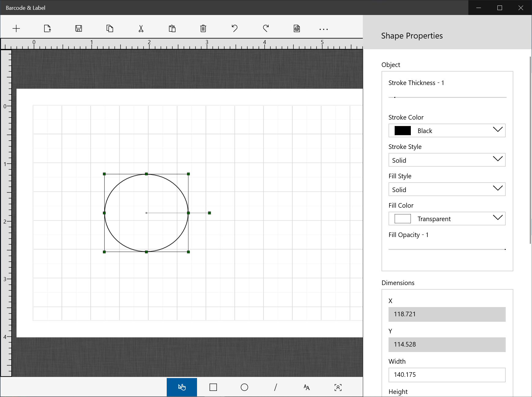
Task: Click the Fill Opacity slider
Action: [447, 249]
